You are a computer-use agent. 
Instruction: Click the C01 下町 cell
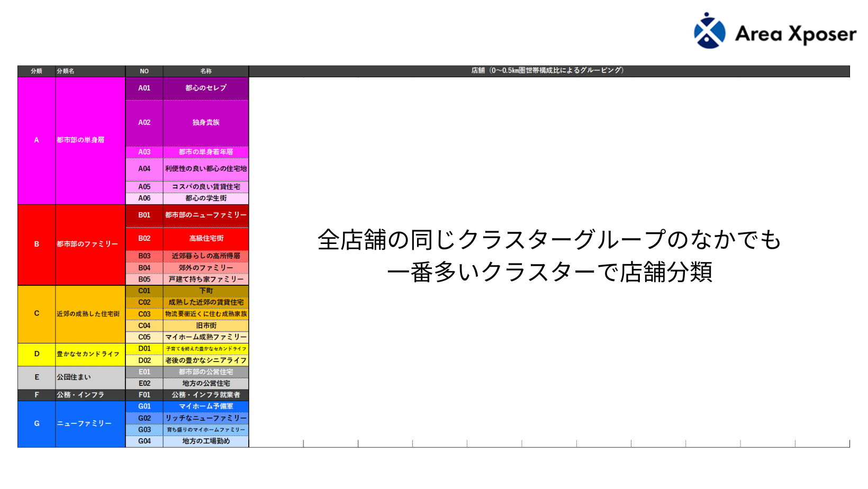coord(206,291)
